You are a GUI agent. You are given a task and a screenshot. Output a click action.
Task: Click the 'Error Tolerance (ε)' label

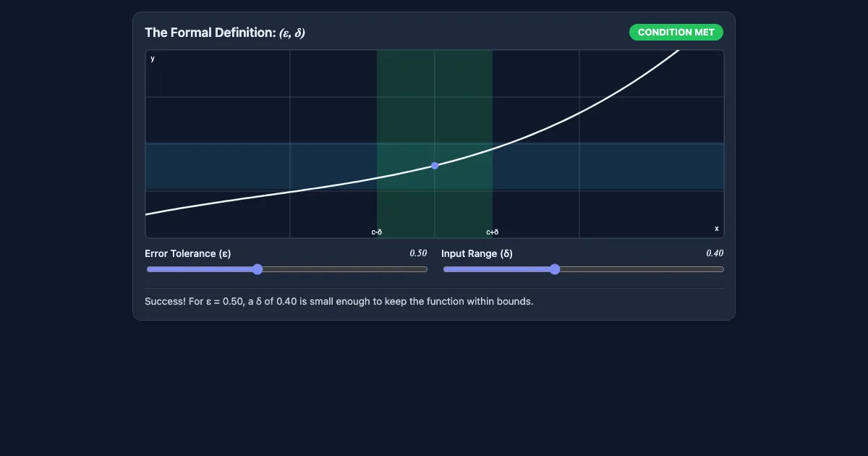(x=188, y=253)
